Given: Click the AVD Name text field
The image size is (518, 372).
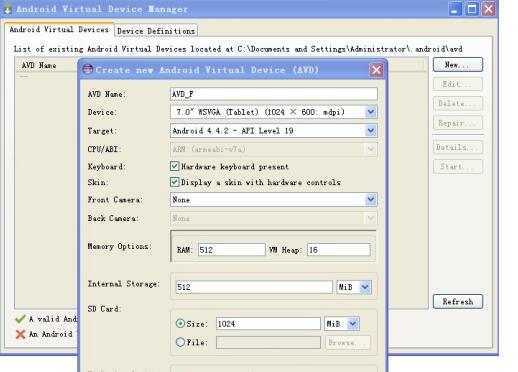Looking at the screenshot, I should pyautogui.click(x=274, y=94).
